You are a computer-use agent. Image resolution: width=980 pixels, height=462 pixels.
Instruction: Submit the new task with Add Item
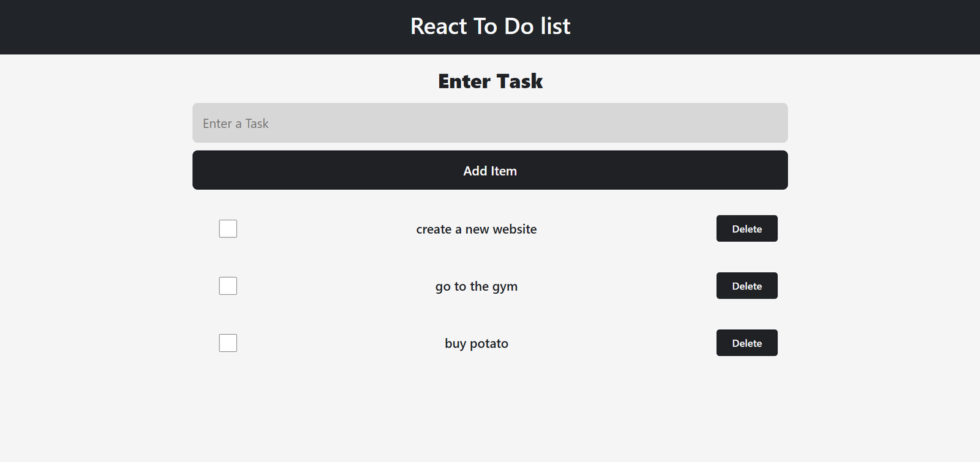490,170
